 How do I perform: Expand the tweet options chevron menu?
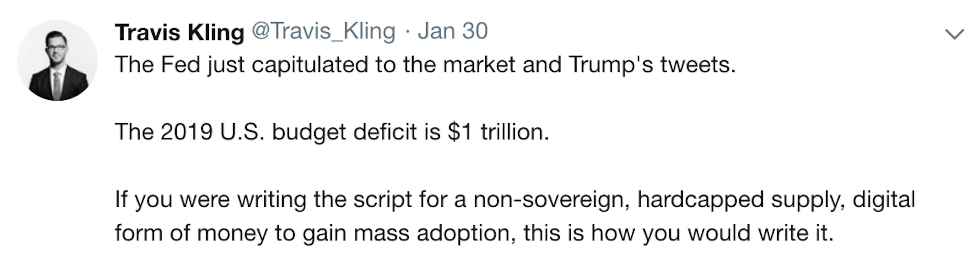[954, 34]
